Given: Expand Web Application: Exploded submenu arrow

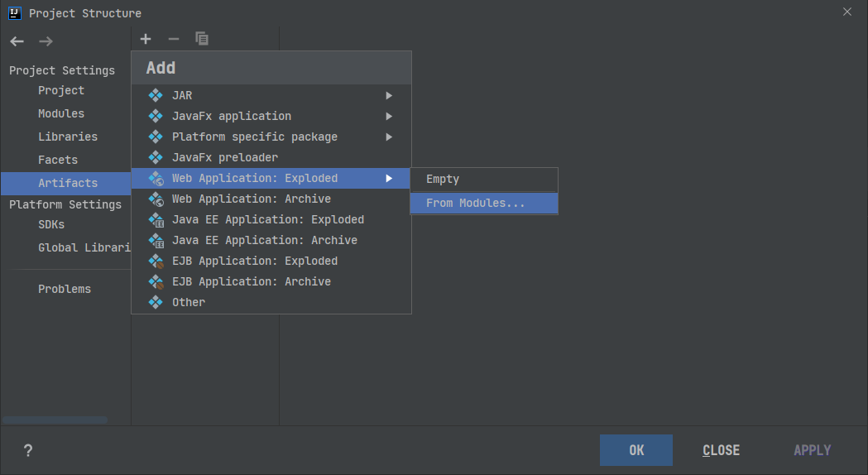Looking at the screenshot, I should [389, 178].
